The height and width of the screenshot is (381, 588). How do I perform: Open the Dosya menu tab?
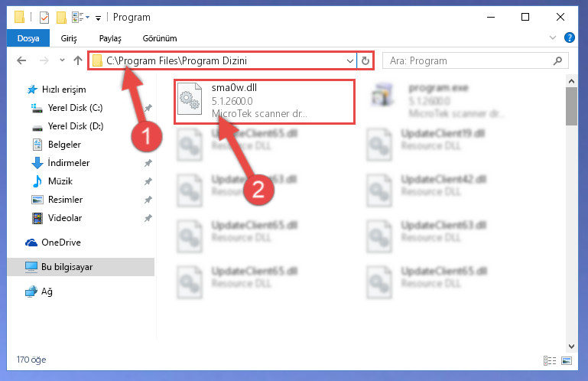28,38
